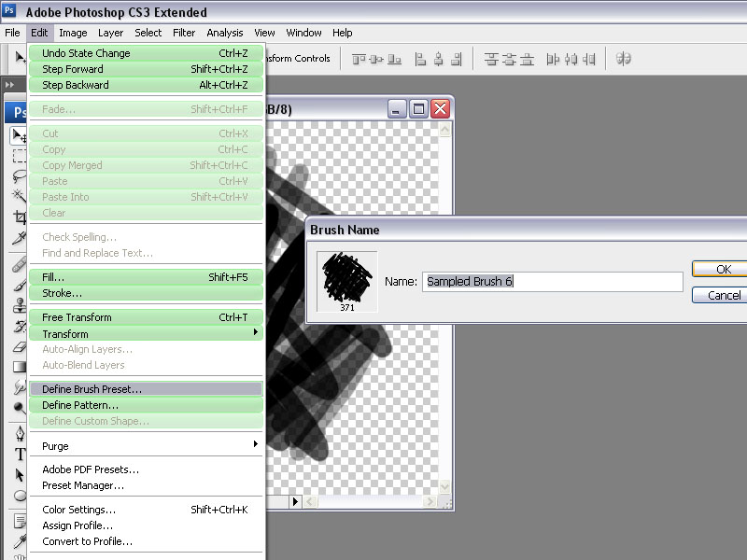Select the Type tool in toolbox
The height and width of the screenshot is (560, 747).
point(20,455)
